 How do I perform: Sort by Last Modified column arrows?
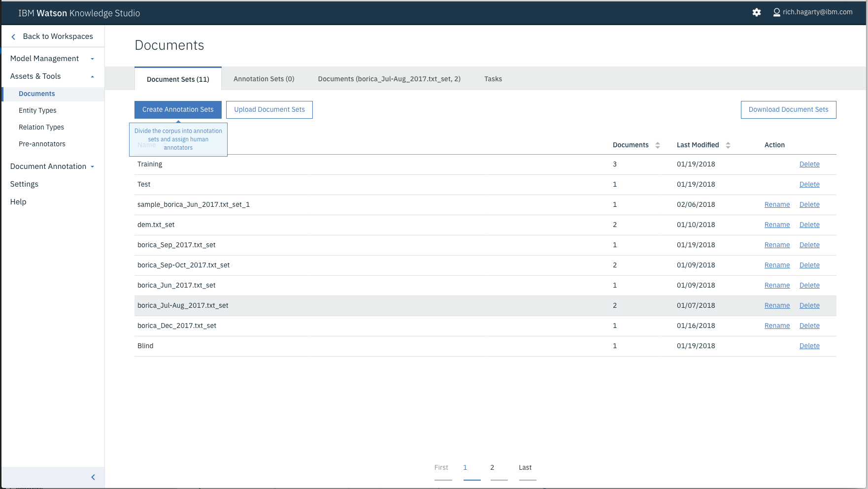tap(728, 145)
